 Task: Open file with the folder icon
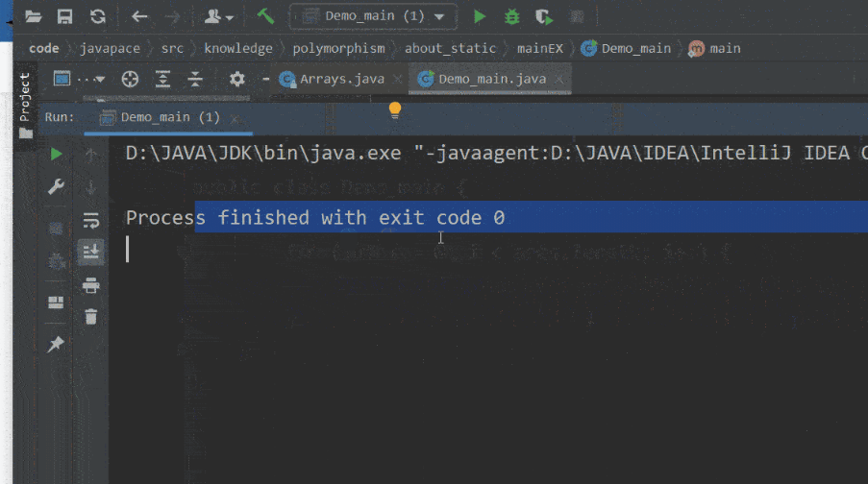34,16
